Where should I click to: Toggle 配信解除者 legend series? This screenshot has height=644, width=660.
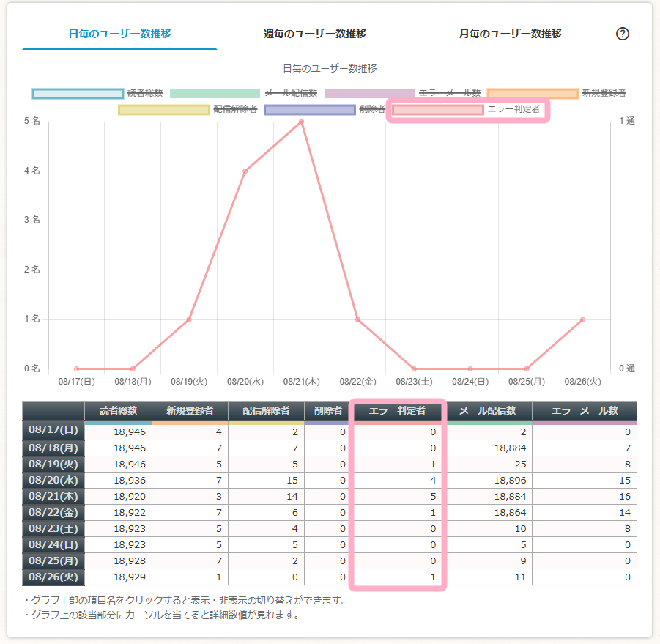188,109
